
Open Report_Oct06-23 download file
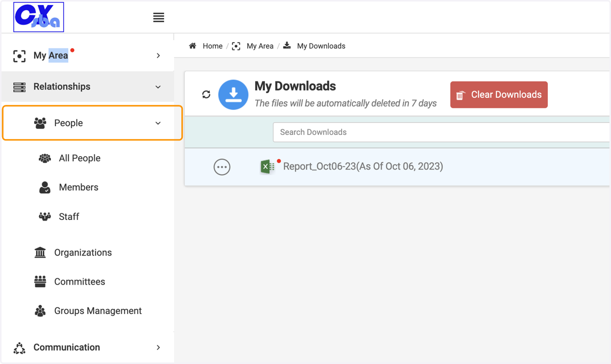[x=363, y=166]
